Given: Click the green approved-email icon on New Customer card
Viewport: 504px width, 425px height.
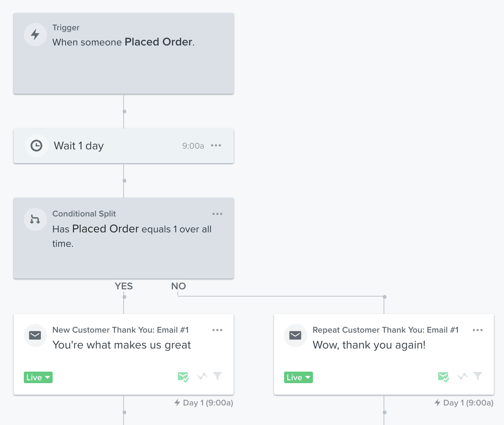Looking at the screenshot, I should 183,377.
